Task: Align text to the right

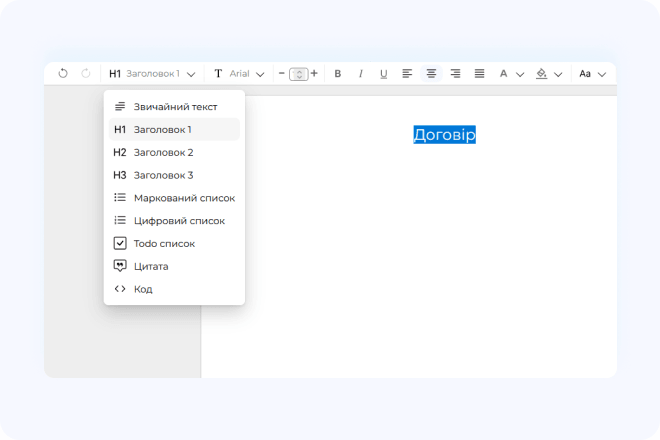Action: point(455,74)
